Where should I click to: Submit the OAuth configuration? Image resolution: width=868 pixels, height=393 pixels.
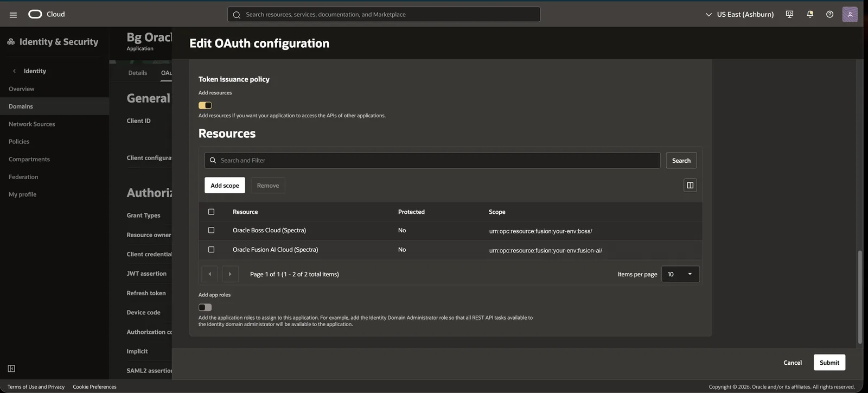[x=829, y=363]
